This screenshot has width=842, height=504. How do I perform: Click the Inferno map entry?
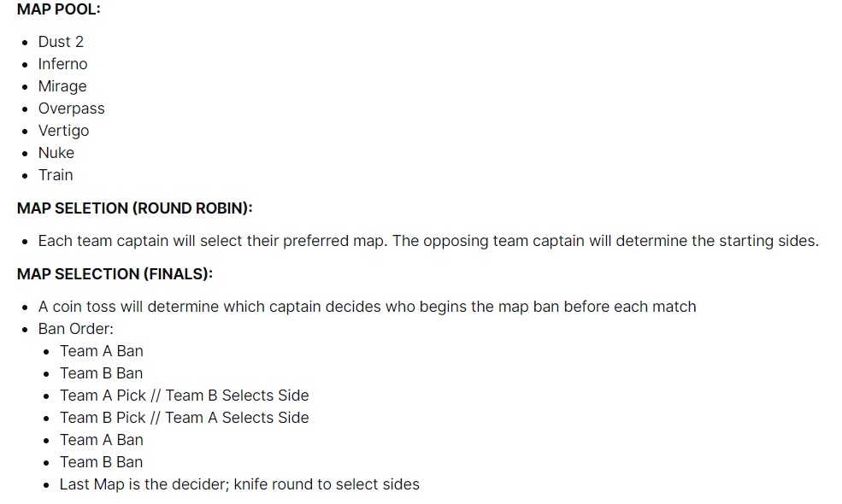[62, 64]
